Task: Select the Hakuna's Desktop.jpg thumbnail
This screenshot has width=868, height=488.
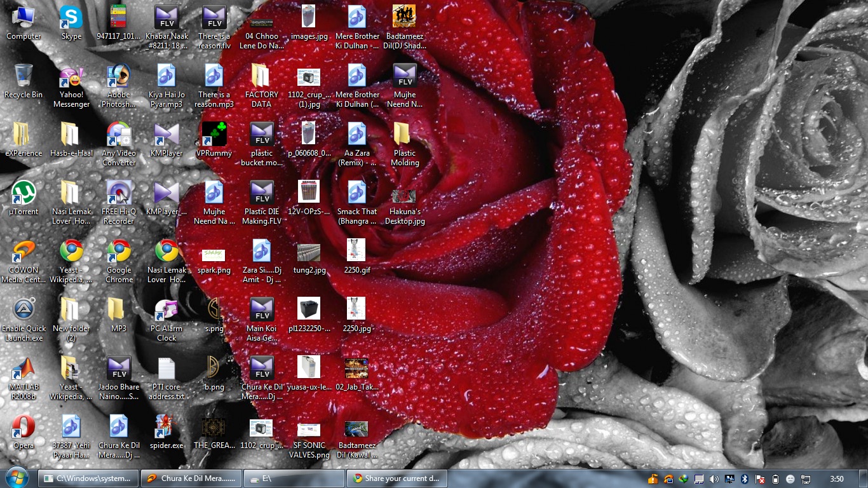Action: point(404,196)
